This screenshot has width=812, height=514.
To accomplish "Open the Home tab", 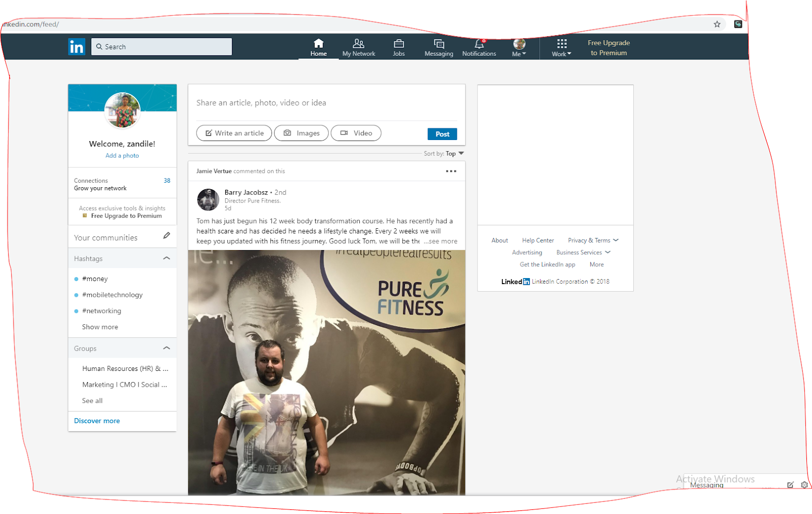I will (x=319, y=47).
